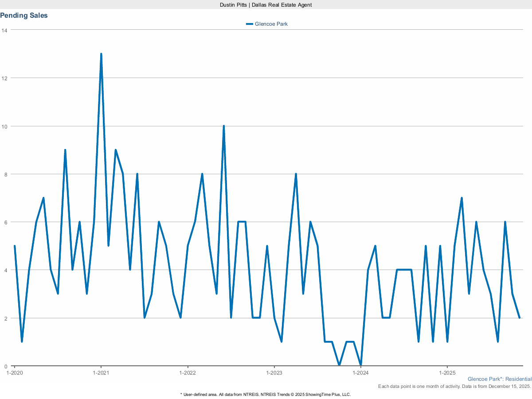Select the 1-2022 axis label
532x399 pixels.
[x=188, y=373]
